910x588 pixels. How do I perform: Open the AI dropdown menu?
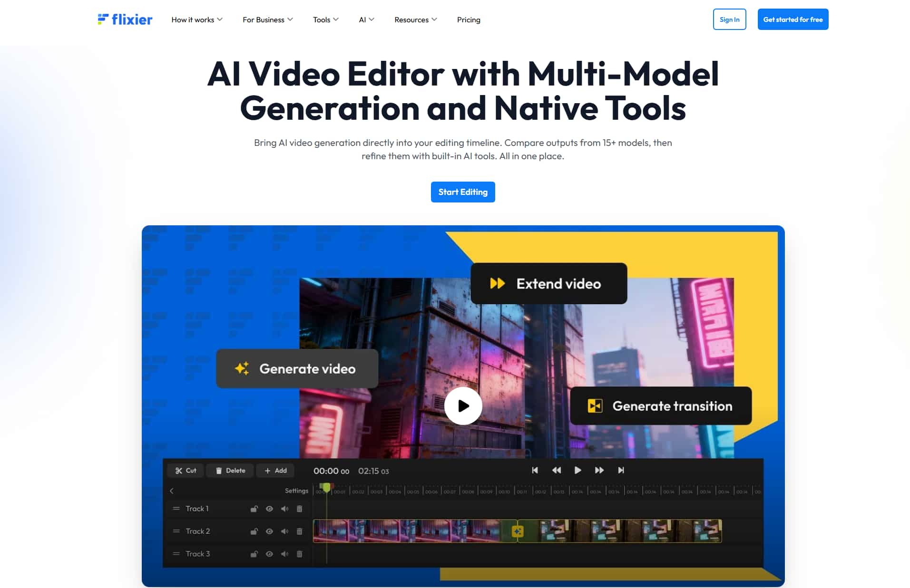(366, 19)
